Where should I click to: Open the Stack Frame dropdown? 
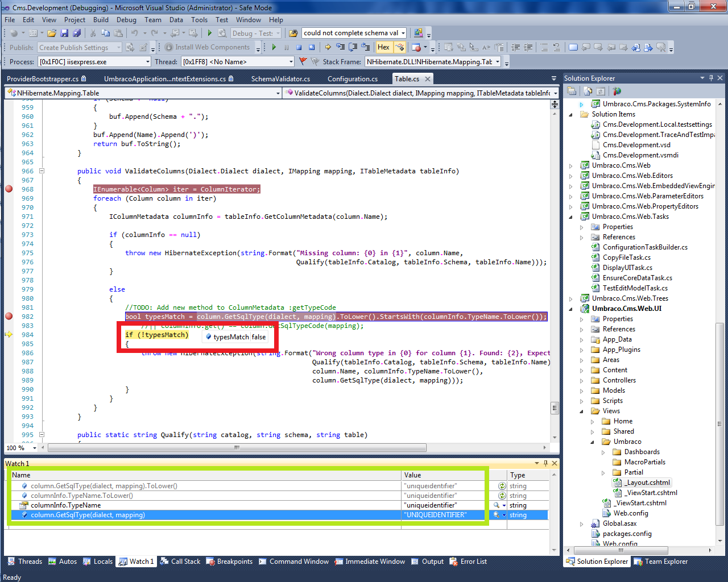point(498,61)
